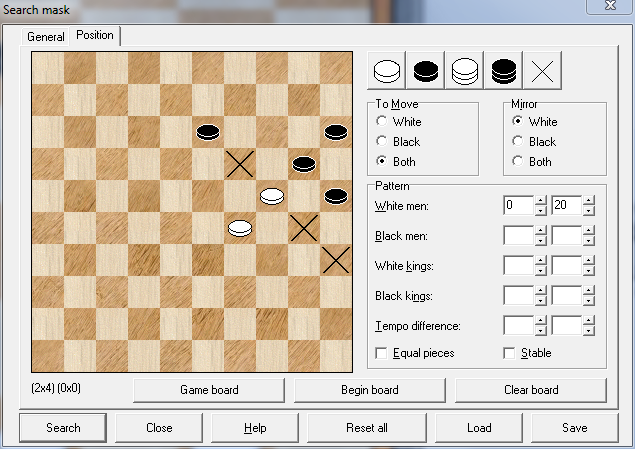Image resolution: width=635 pixels, height=449 pixels.
Task: Set To Move to White
Action: [382, 122]
